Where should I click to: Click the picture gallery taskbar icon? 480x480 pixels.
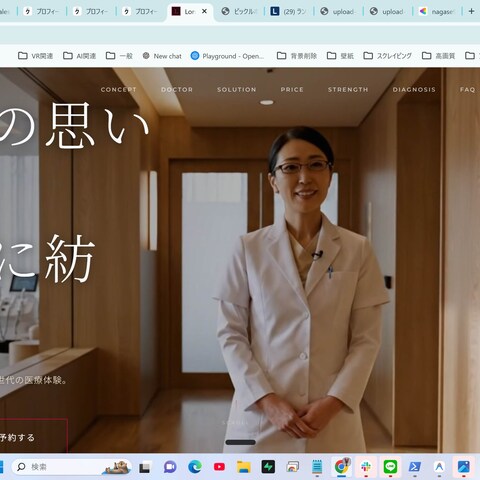coord(292,467)
